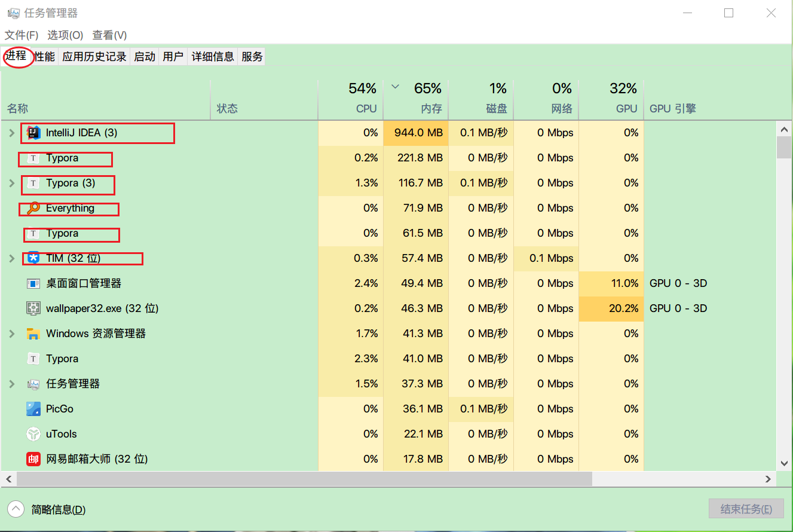Switch to the 性能 tab
This screenshot has width=793, height=532.
(44, 57)
